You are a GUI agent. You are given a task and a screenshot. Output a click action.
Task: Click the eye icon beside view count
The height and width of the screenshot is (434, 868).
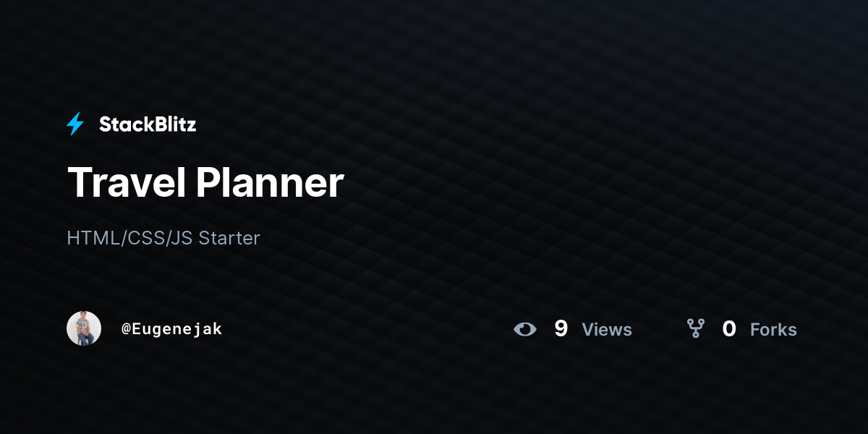(x=525, y=329)
